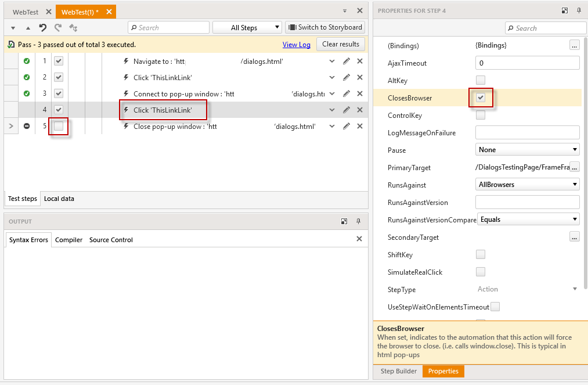Pin the Output panel
This screenshot has height=385, width=588.
359,221
